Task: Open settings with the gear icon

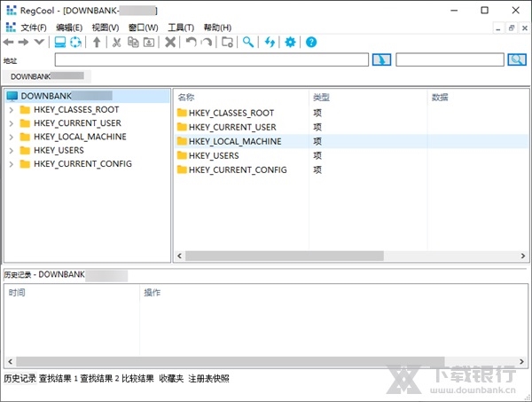Action: click(x=290, y=43)
